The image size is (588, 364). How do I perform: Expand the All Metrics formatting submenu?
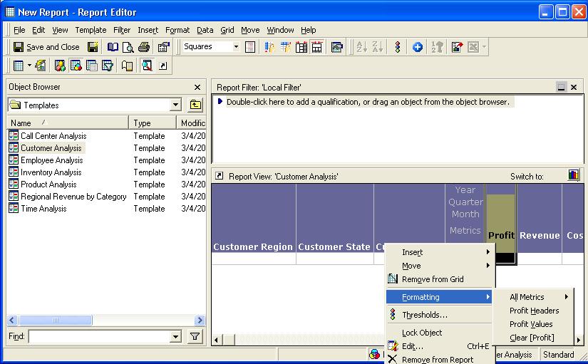pos(534,297)
